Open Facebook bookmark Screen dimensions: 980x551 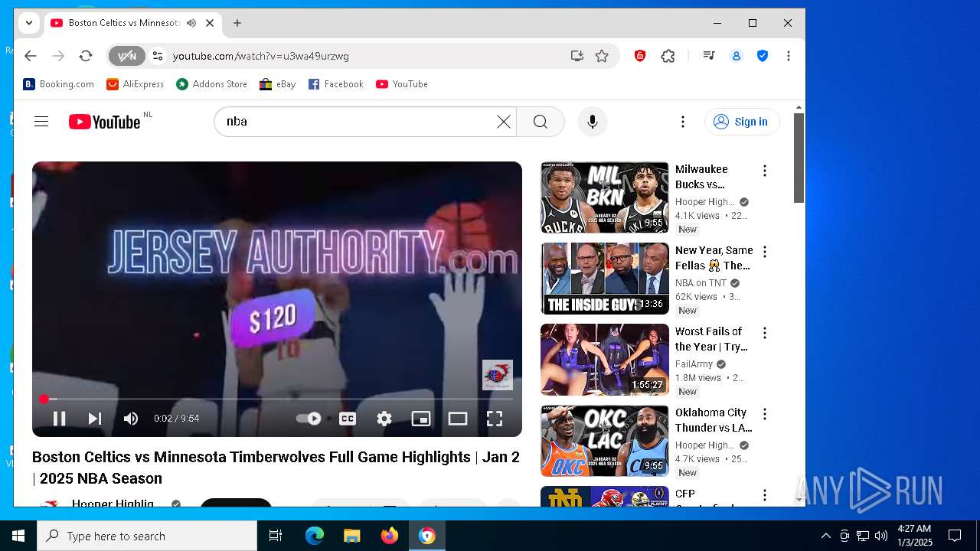click(336, 84)
